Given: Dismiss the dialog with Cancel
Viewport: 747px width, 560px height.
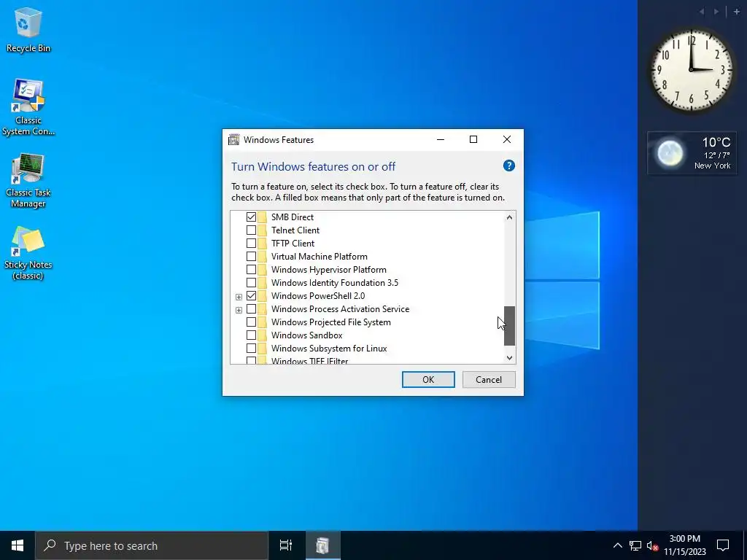Looking at the screenshot, I should point(489,379).
